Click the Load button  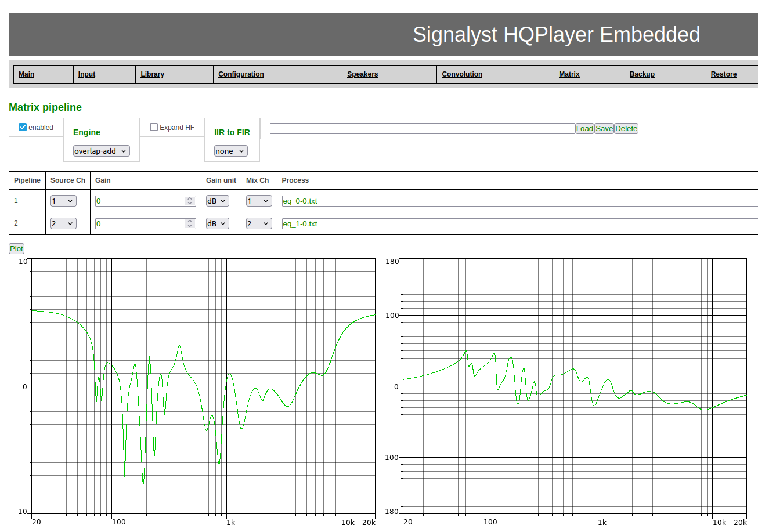tap(584, 128)
